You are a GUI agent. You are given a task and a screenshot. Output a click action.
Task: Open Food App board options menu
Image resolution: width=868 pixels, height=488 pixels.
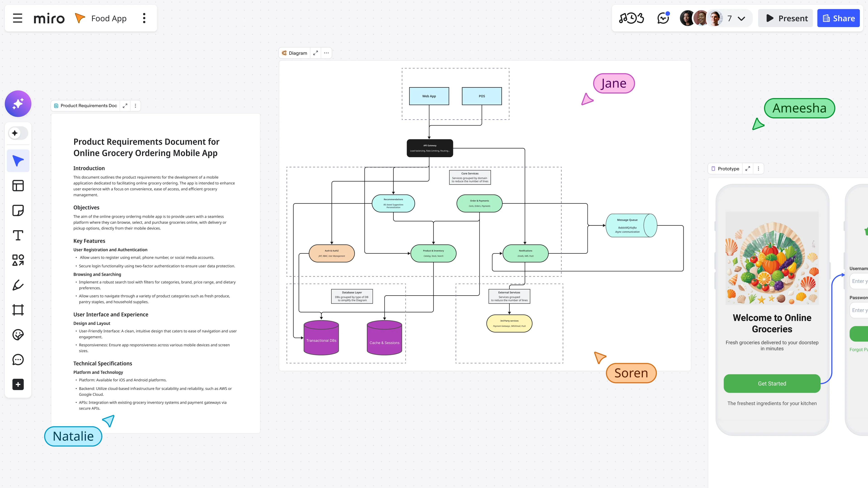point(144,18)
